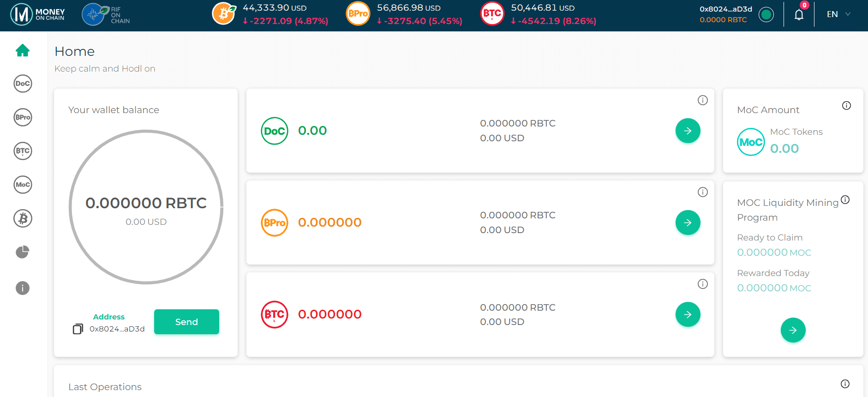The image size is (868, 397).
Task: Click the BTCx token logo in the card
Action: coord(275,315)
